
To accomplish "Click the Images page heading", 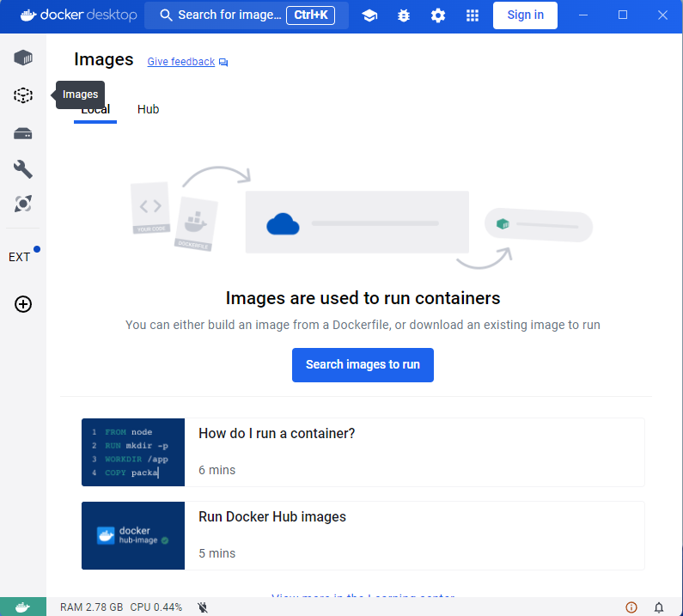I will [x=104, y=59].
